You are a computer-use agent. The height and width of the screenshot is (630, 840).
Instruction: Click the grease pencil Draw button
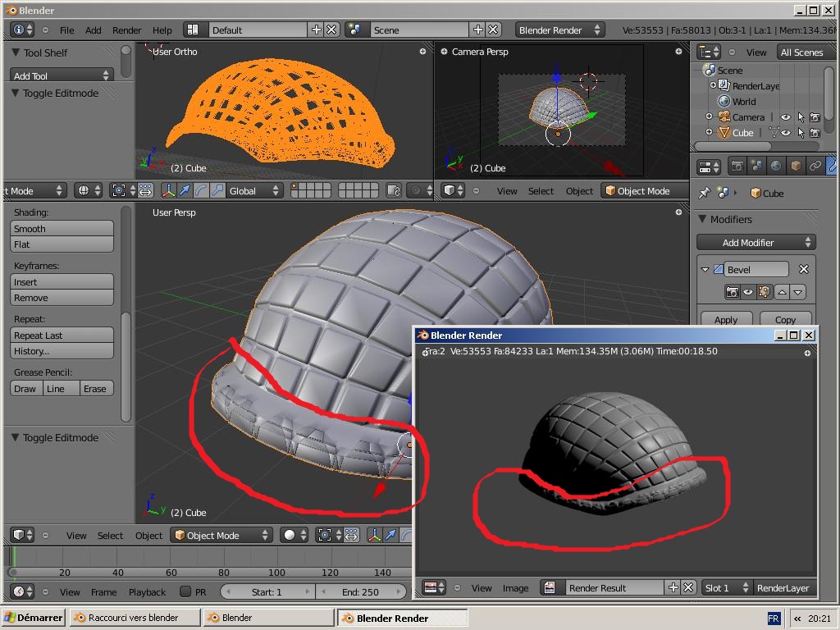coord(25,388)
